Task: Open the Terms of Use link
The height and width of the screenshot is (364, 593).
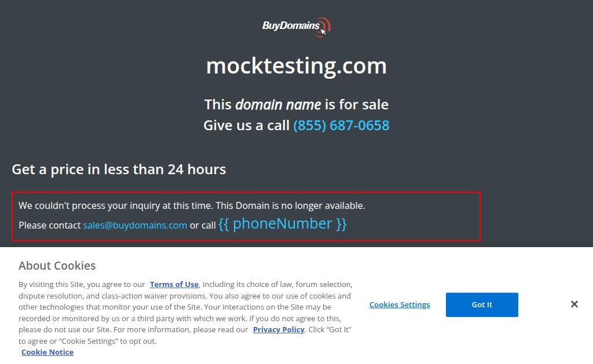Action: [174, 284]
